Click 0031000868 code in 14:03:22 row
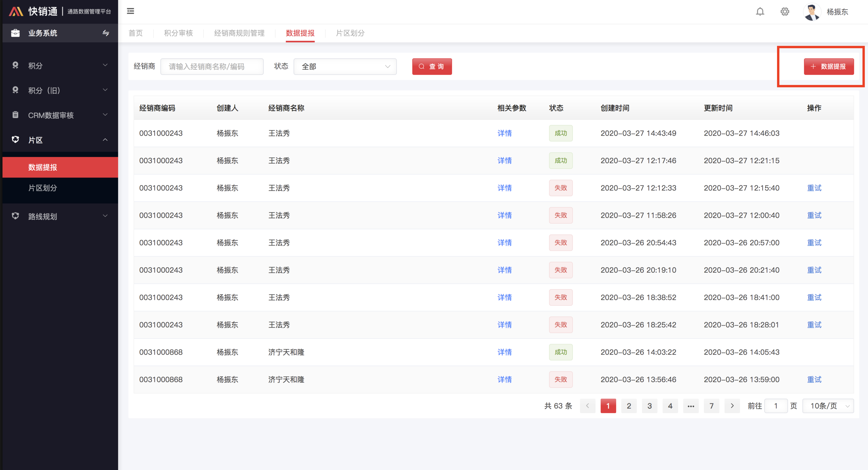 tap(161, 352)
